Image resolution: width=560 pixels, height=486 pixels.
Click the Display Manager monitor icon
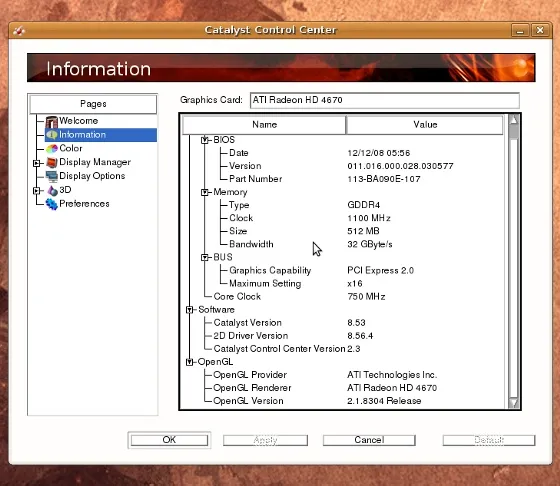point(52,162)
